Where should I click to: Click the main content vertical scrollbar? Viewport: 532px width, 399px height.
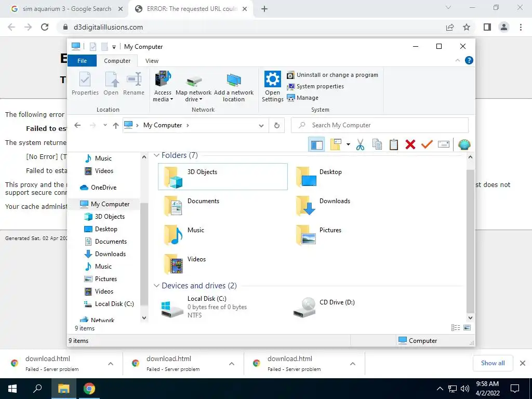click(x=470, y=241)
